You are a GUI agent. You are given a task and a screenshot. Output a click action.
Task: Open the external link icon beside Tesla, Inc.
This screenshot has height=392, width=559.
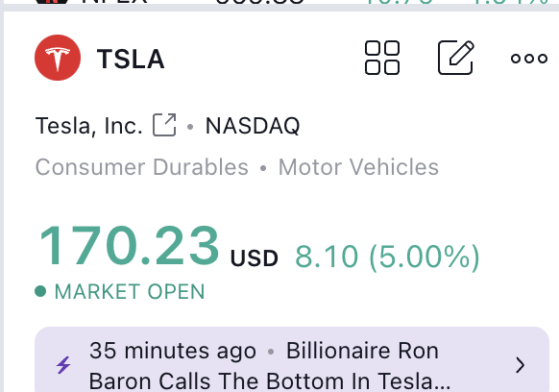point(164,125)
